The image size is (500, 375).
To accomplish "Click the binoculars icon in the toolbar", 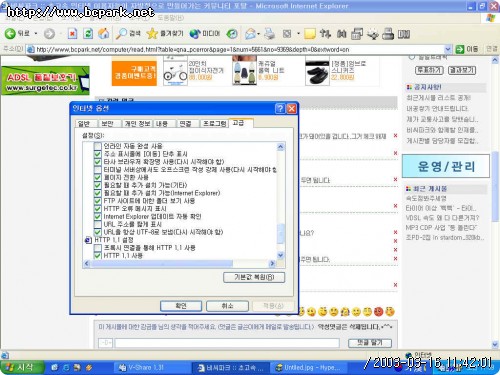I will [341, 34].
